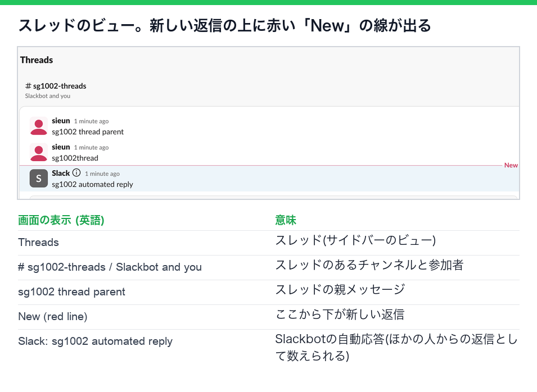Click the info icon next to Slack
This screenshot has height=392, width=537.
coord(76,173)
